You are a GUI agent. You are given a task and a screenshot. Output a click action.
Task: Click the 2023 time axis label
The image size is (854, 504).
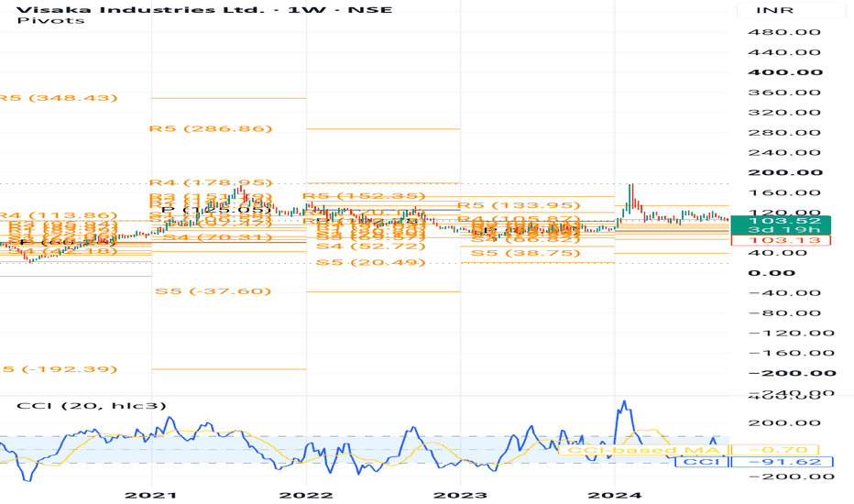(460, 495)
